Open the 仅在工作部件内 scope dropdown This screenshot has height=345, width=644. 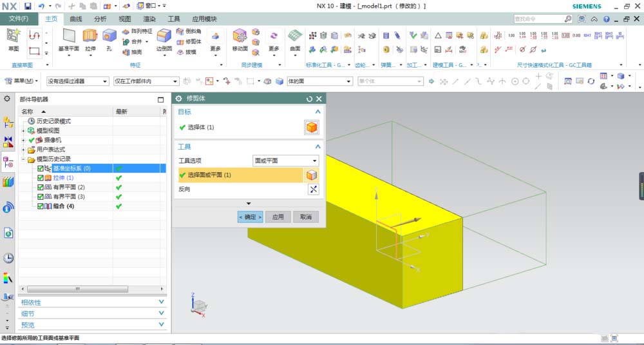coord(146,81)
